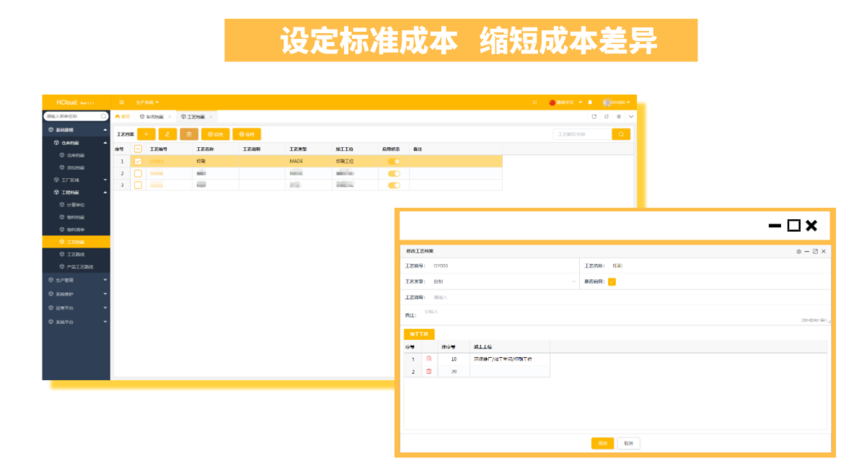This screenshot has height=474, width=859.
Task: Open the user account dropdown
Action: [x=617, y=102]
